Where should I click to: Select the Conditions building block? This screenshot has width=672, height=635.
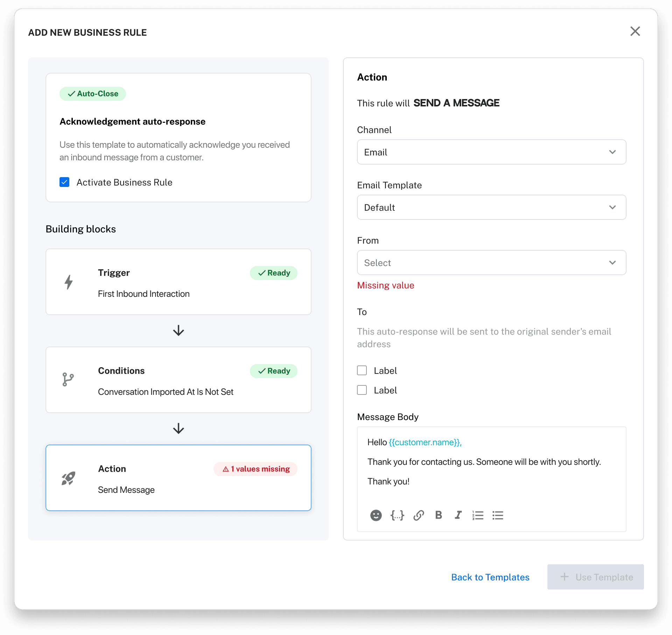[x=178, y=380]
